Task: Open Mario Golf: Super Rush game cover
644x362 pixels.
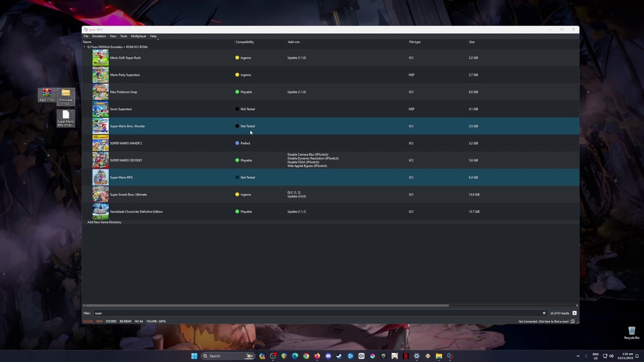Action: [100, 58]
